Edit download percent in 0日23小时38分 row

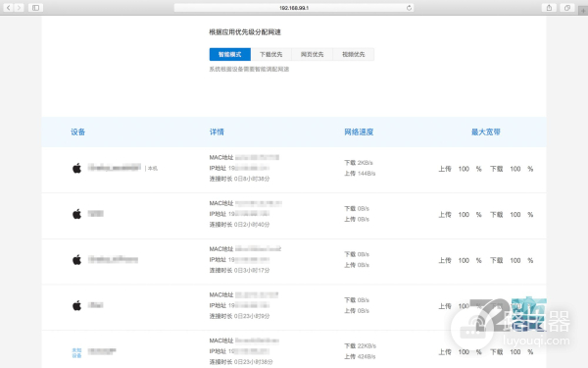(515, 352)
